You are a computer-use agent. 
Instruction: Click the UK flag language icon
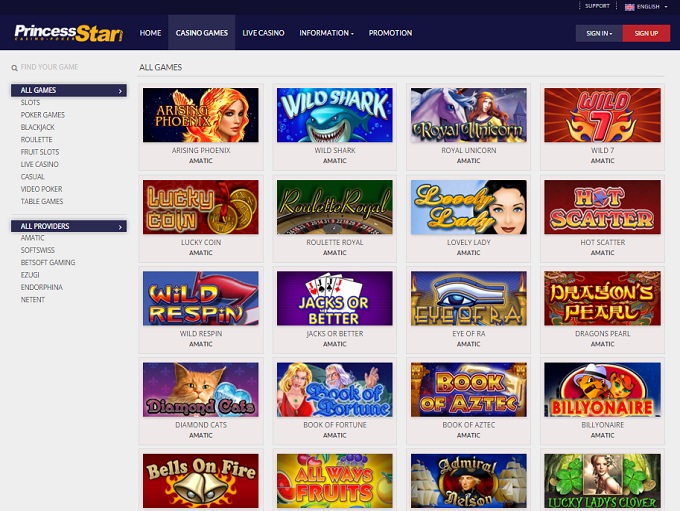630,7
